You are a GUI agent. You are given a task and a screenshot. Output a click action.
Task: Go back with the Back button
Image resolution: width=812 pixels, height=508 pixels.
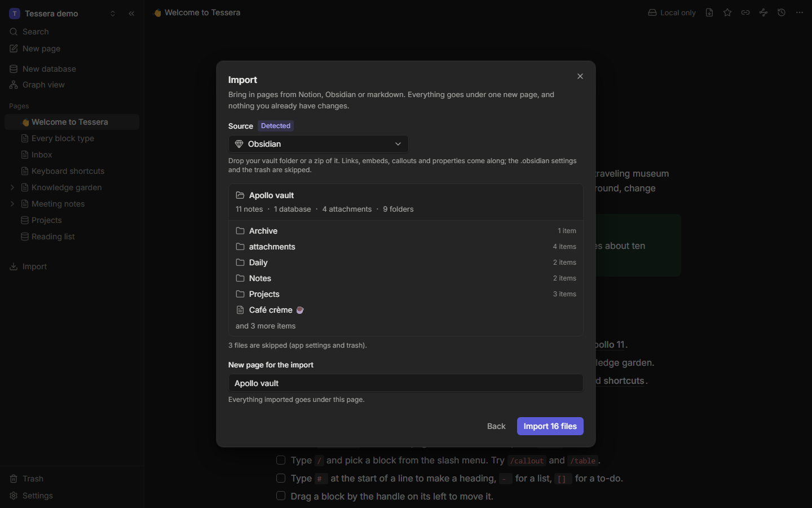click(x=496, y=426)
